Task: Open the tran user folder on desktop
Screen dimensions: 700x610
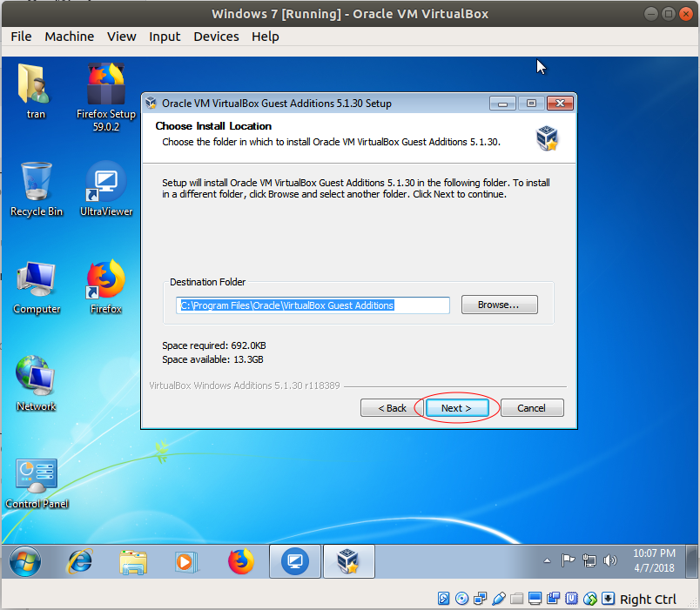Action: 36,91
